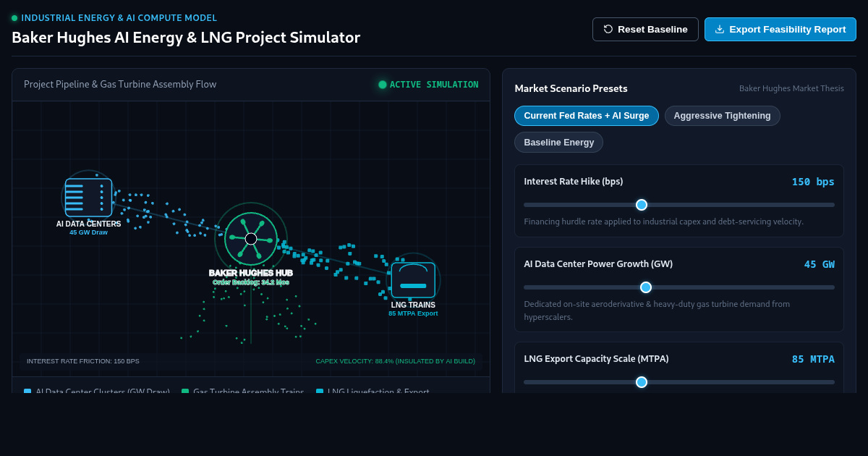Click the circular arrow icon in Reset Baseline
This screenshot has width=868, height=456.
(x=608, y=30)
